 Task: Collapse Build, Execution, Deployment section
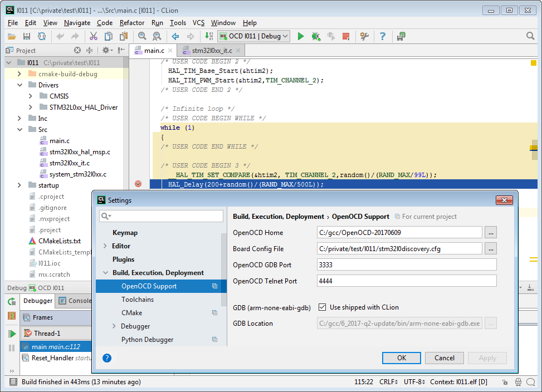(x=105, y=273)
